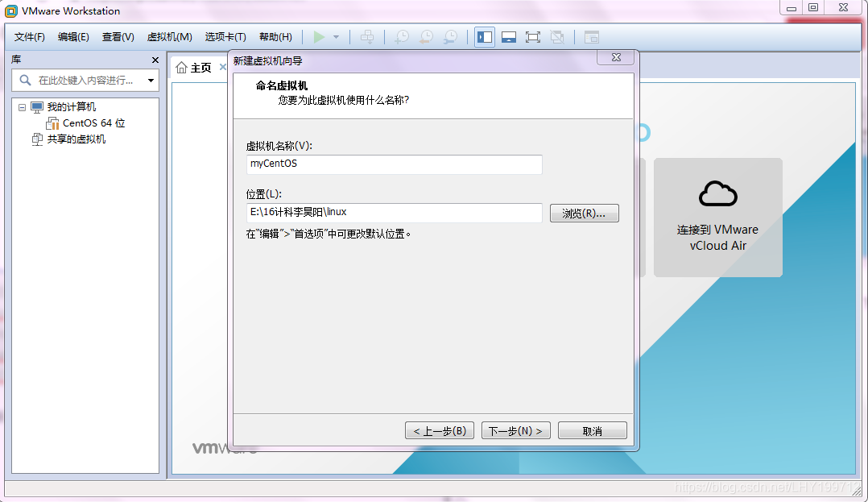
Task: Click the < 上一步(B) back button
Action: (x=440, y=430)
